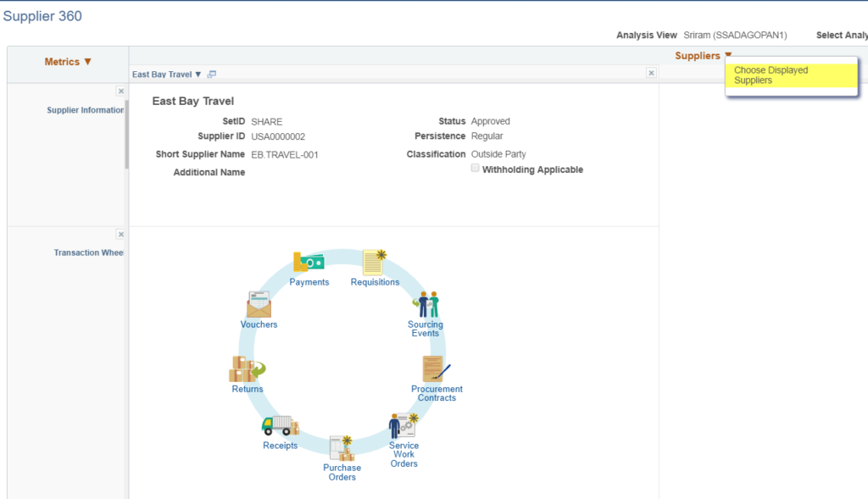Remove the Supplier Information metric row
Image resolution: width=868 pixels, height=499 pixels.
point(120,91)
